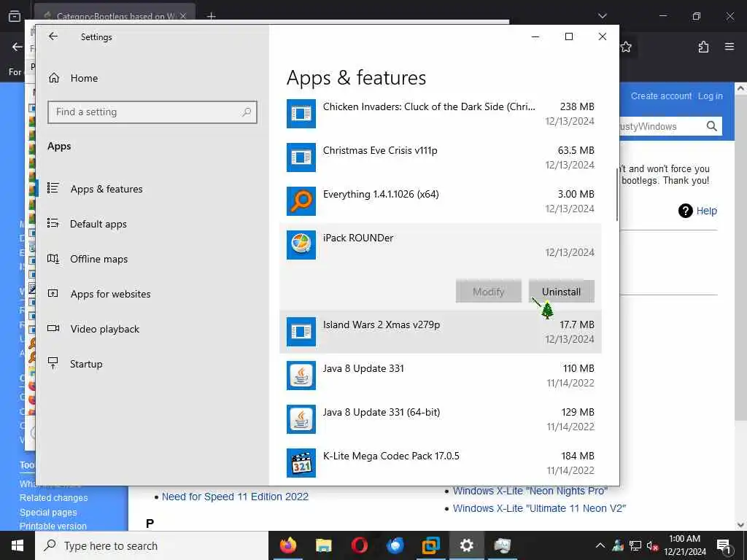Click Related changes in wiki sidebar
The height and width of the screenshot is (560, 747).
pyautogui.click(x=53, y=497)
